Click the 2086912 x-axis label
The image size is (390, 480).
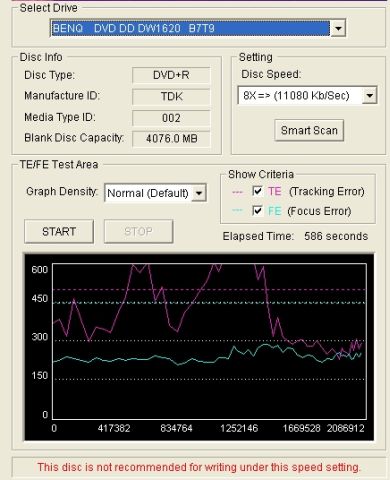(x=345, y=428)
